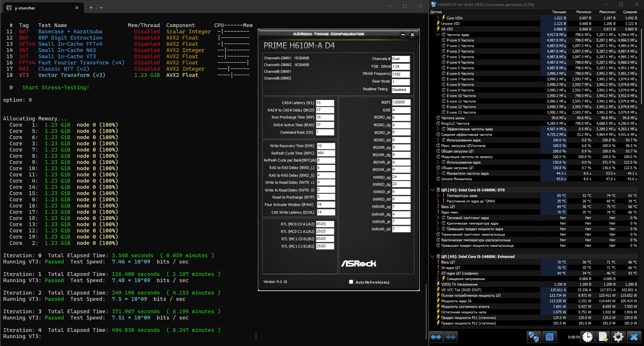Image resolution: width=644 pixels, height=346 pixels.
Task: Click the HWiNFO expand columns arrows button
Action: coord(436,337)
